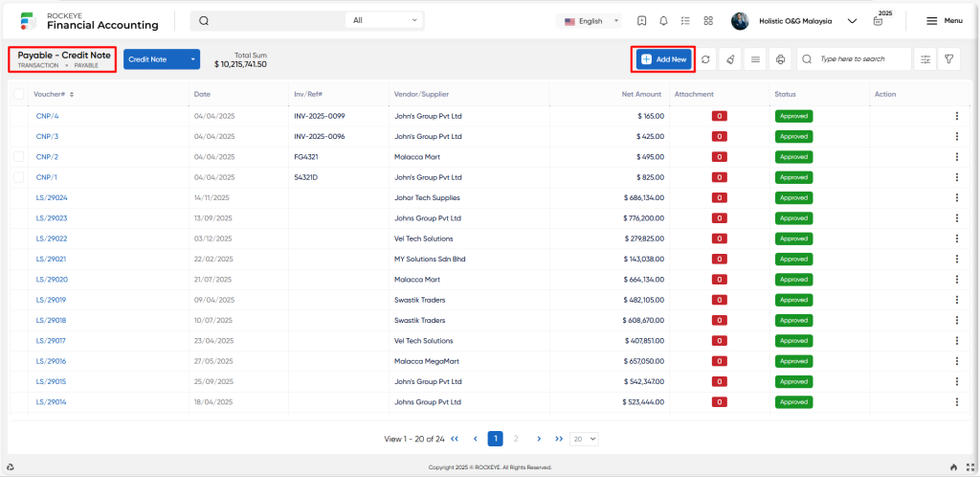Open the 20 rows per page dropdown
This screenshot has width=980, height=477.
pyautogui.click(x=585, y=439)
